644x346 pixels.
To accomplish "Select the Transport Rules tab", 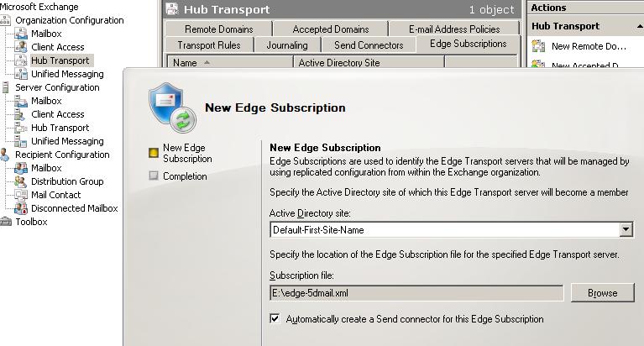I will 209,45.
